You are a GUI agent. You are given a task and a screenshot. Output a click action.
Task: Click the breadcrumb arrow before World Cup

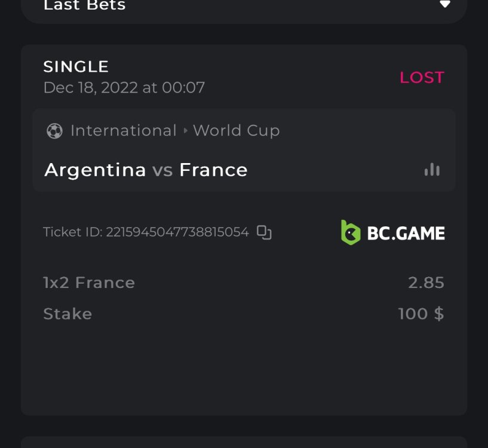(x=185, y=131)
